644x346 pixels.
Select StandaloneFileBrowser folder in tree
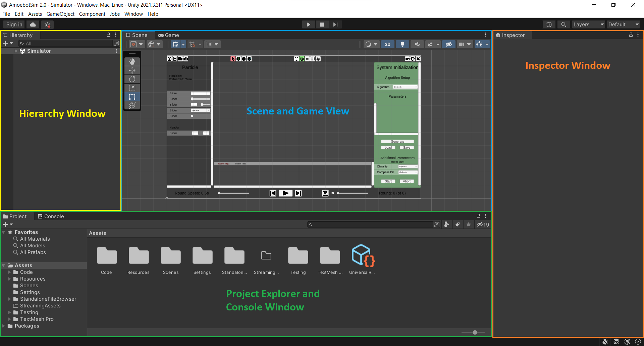click(x=48, y=299)
